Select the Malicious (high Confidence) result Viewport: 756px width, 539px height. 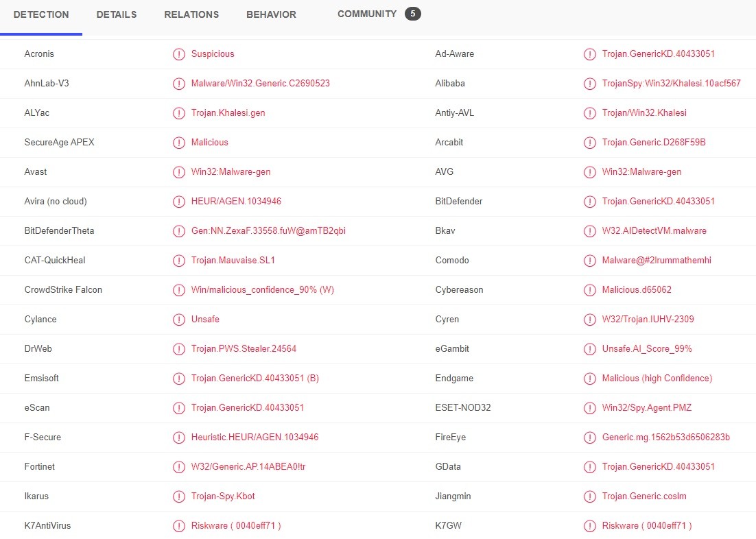[657, 378]
